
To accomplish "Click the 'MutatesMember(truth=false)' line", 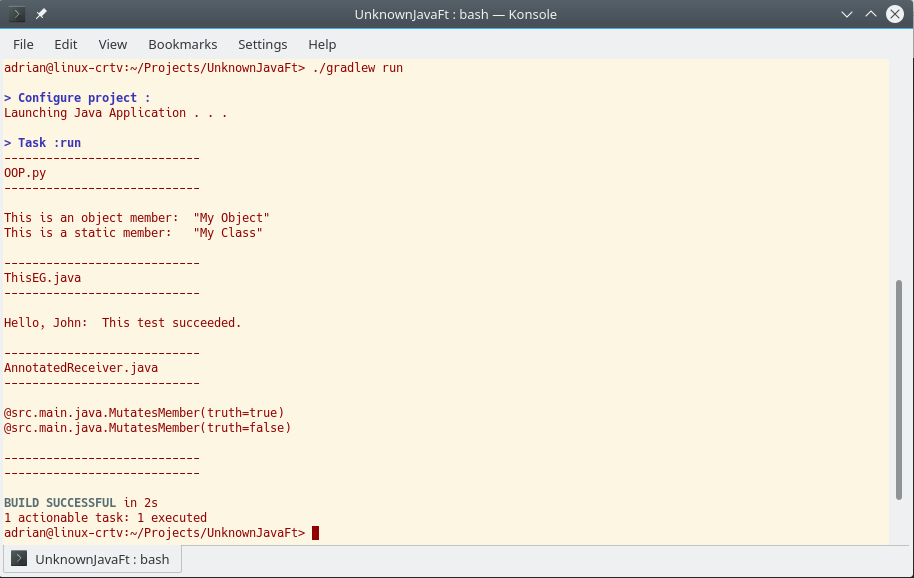I will (x=147, y=428).
